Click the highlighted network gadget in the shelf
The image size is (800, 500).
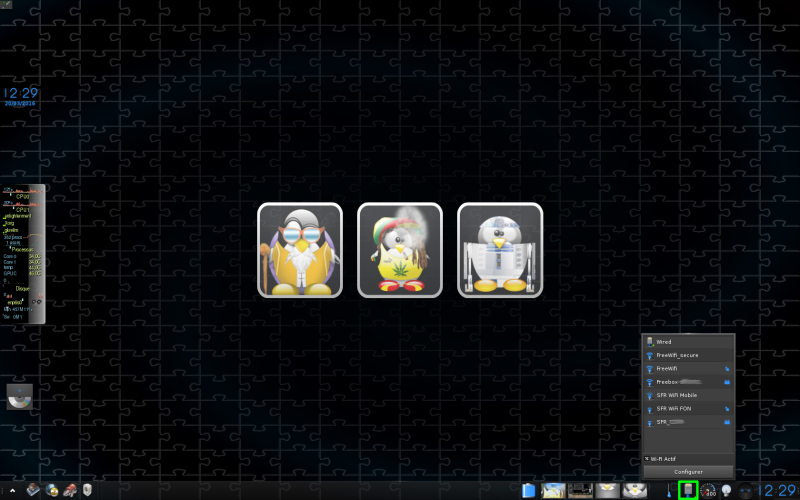tap(688, 490)
